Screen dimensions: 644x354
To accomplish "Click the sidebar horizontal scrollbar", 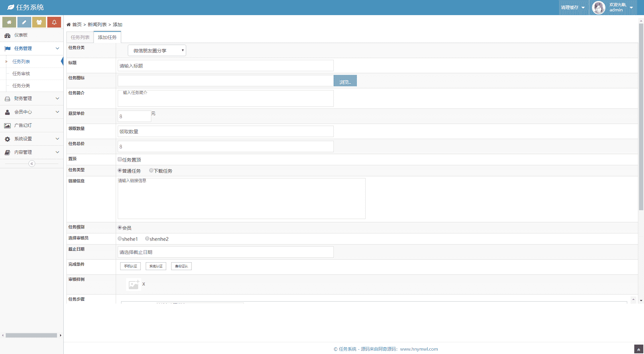I will click(x=31, y=335).
